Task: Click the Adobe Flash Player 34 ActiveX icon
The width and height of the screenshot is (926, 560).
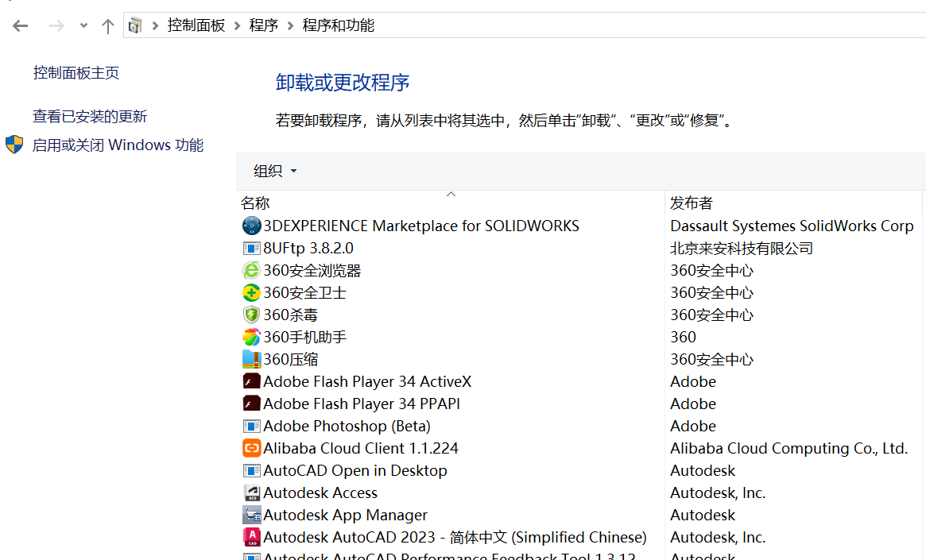Action: click(252, 381)
